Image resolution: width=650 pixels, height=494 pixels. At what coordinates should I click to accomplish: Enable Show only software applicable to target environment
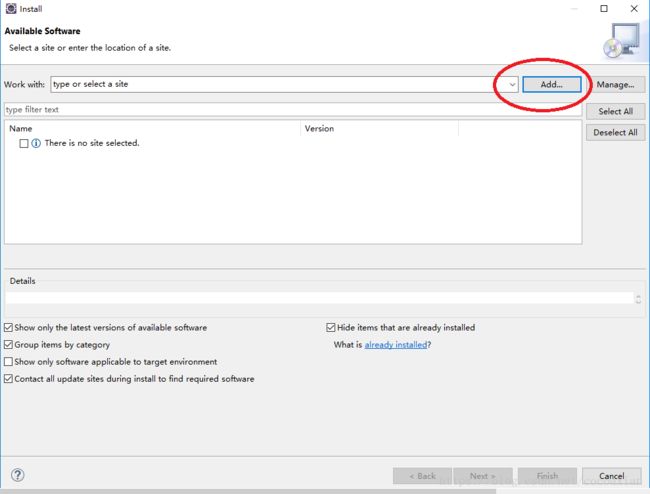[x=8, y=361]
